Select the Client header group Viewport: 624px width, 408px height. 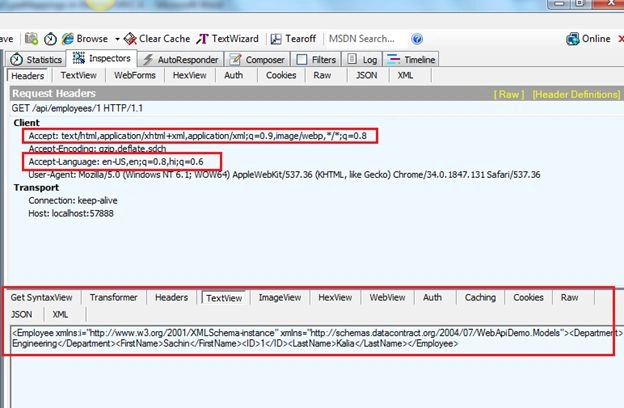click(27, 123)
